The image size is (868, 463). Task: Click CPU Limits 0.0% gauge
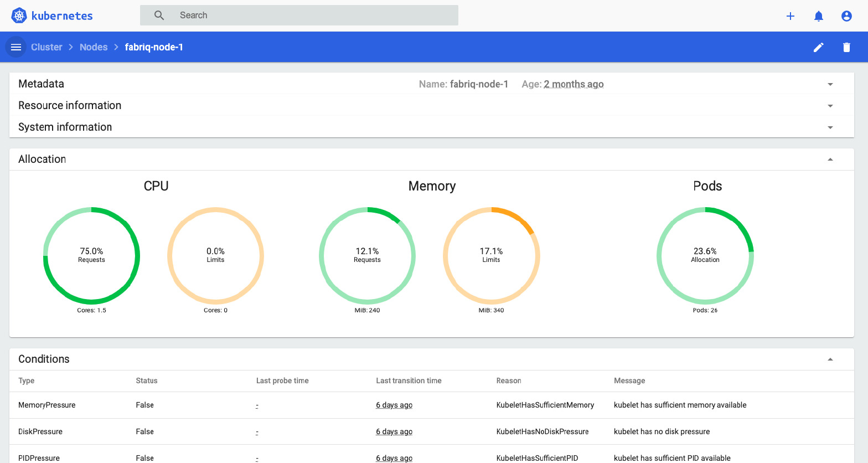215,256
